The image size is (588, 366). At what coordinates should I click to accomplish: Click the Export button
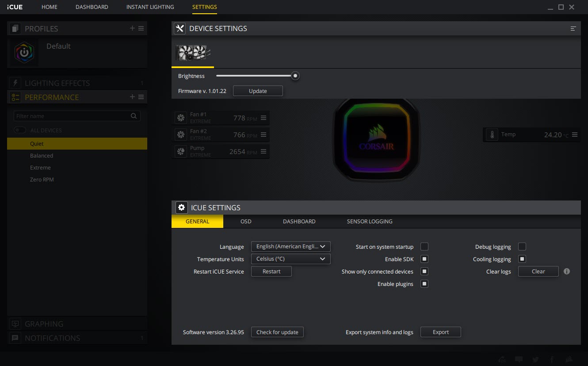tap(441, 332)
